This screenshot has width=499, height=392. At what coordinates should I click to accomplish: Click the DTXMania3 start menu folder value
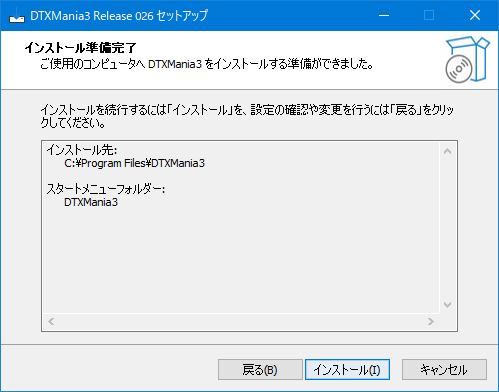pos(91,202)
